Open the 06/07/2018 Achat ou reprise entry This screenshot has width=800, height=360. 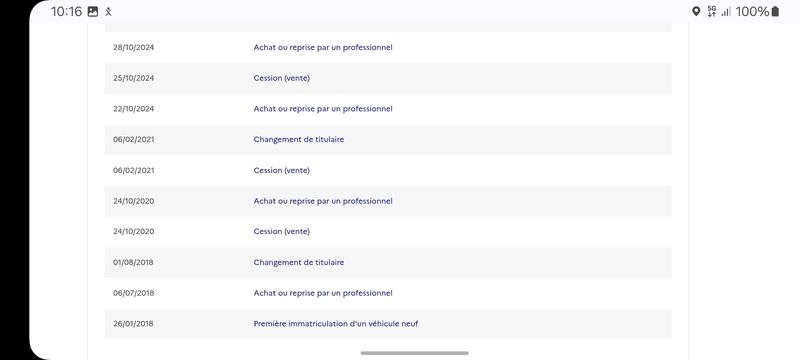(x=388, y=293)
